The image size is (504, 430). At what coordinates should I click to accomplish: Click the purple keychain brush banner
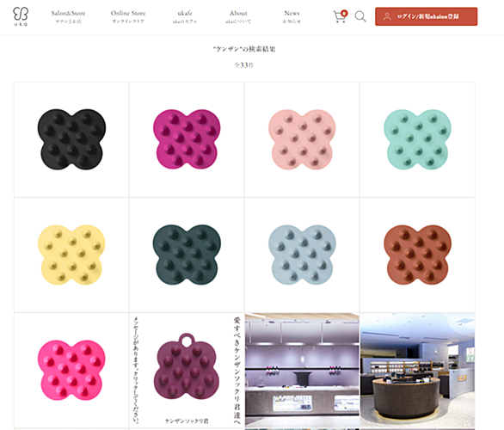pos(187,370)
